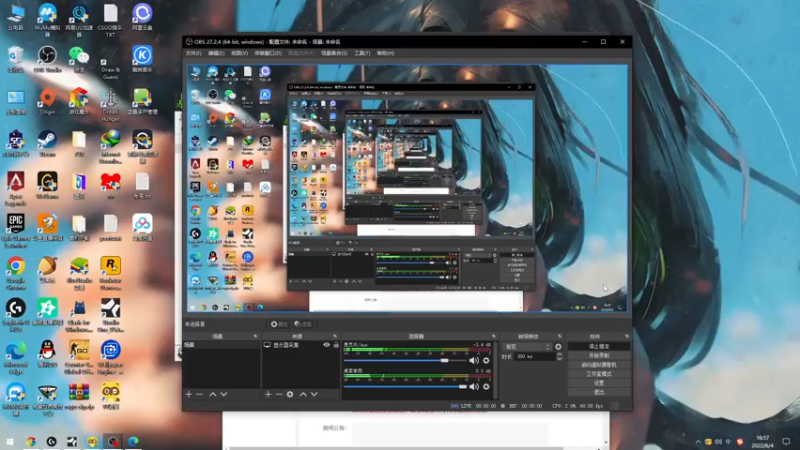800x450 pixels.
Task: Click the source Filters (滤镜) toolbar button
Action: [x=303, y=324]
